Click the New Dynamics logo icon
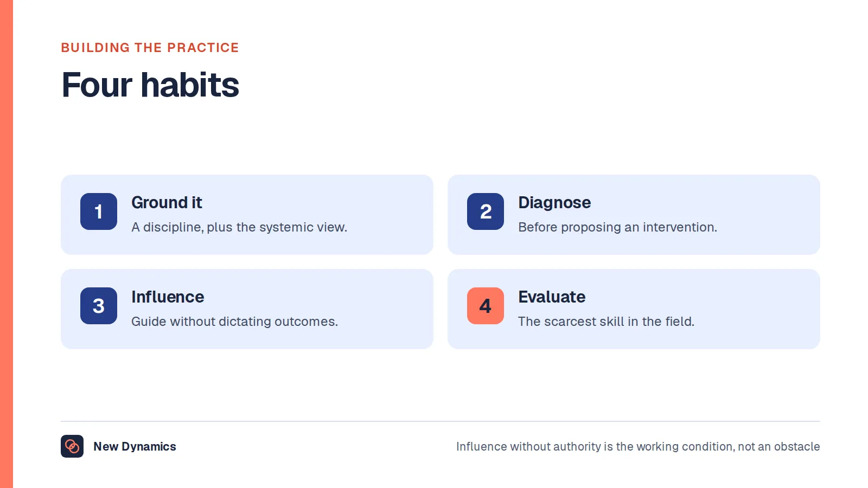This screenshot has width=868, height=488. (x=72, y=446)
